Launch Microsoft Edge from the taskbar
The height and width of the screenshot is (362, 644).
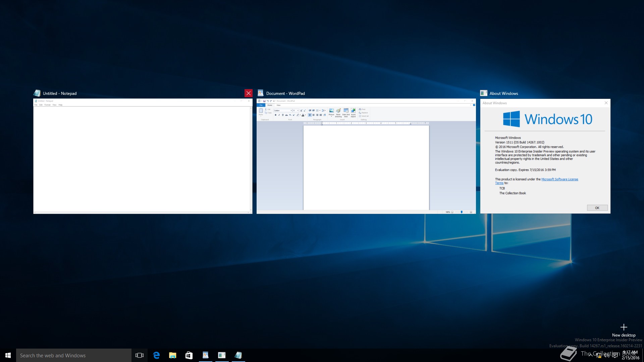point(156,355)
